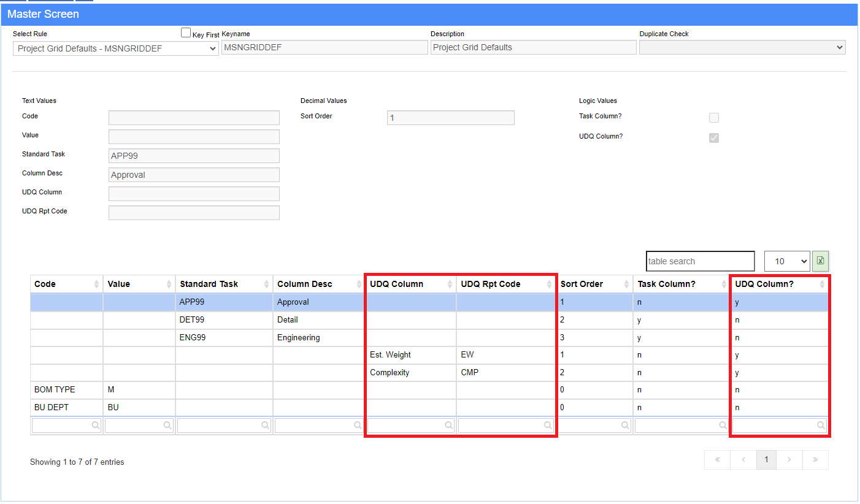
Task: Click search icon in Column Desc filter
Action: pyautogui.click(x=358, y=425)
